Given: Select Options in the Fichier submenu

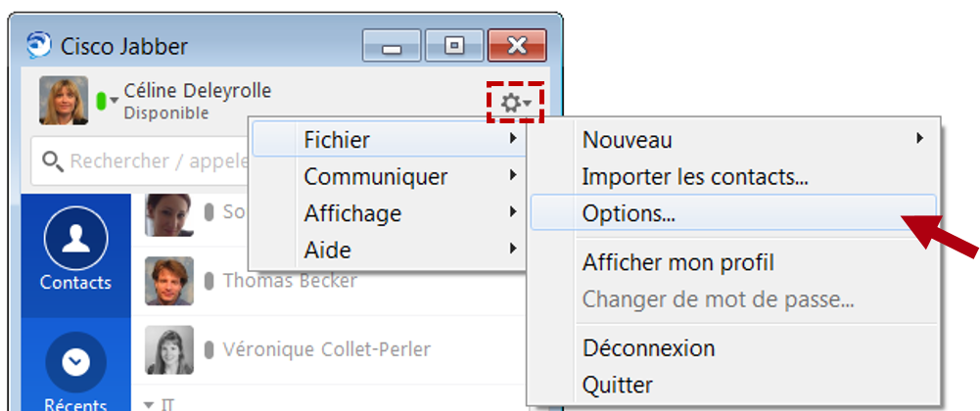Looking at the screenshot, I should [x=629, y=212].
